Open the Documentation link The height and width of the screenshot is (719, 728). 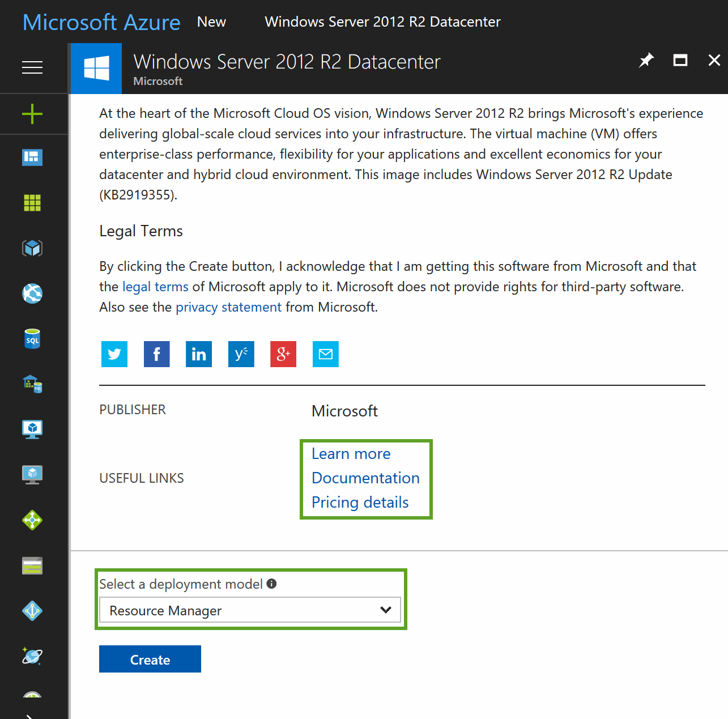click(x=365, y=478)
